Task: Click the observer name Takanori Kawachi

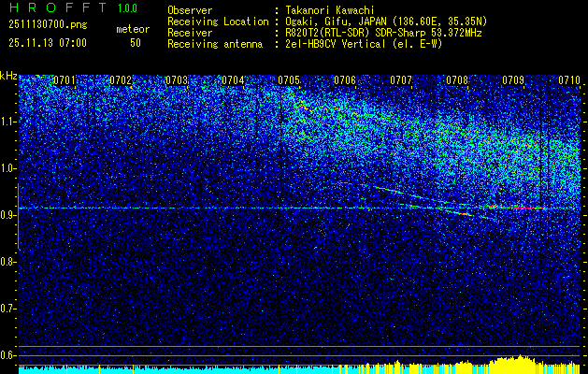Action: pos(330,10)
